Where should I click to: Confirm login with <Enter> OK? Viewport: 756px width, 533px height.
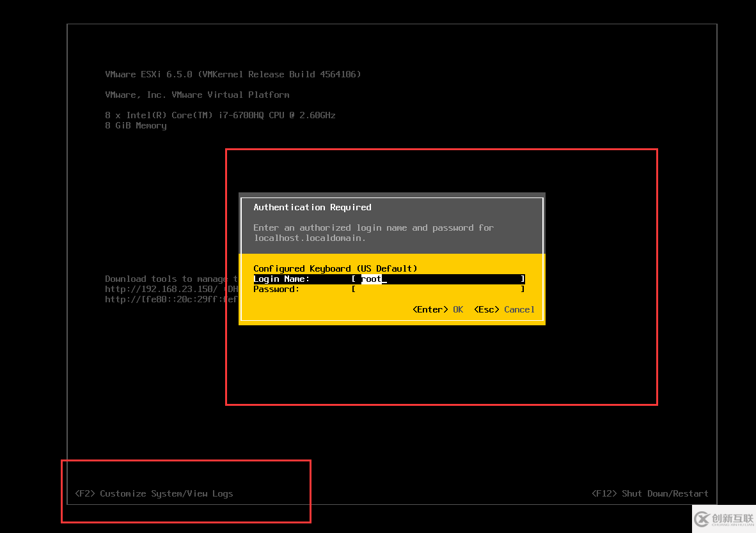point(437,309)
